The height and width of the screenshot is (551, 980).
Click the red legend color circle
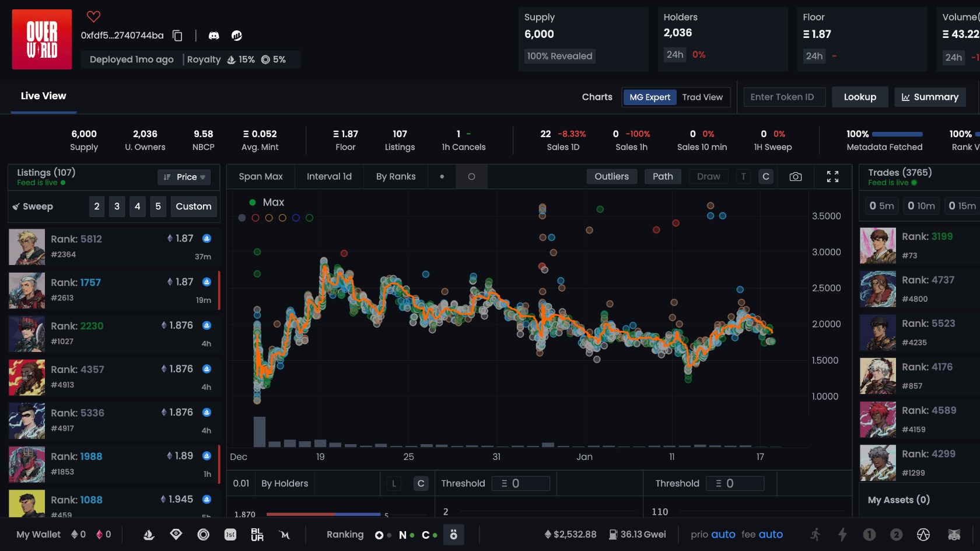[256, 218]
